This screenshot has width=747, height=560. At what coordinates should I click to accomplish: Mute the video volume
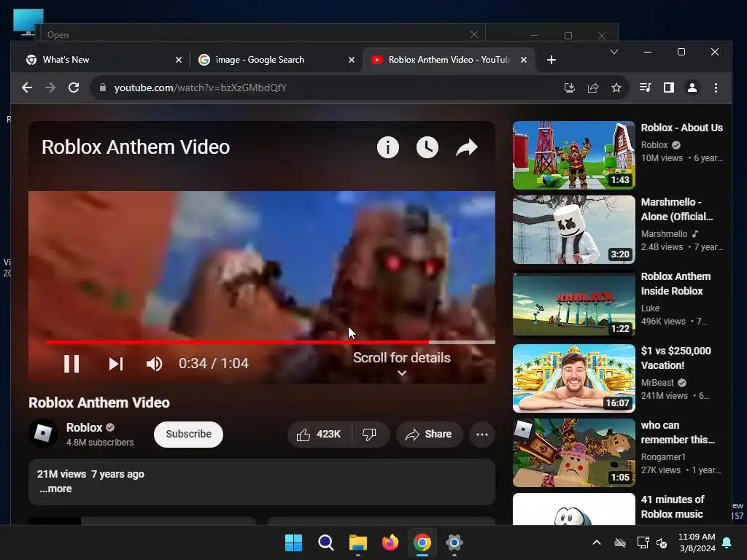coord(155,364)
